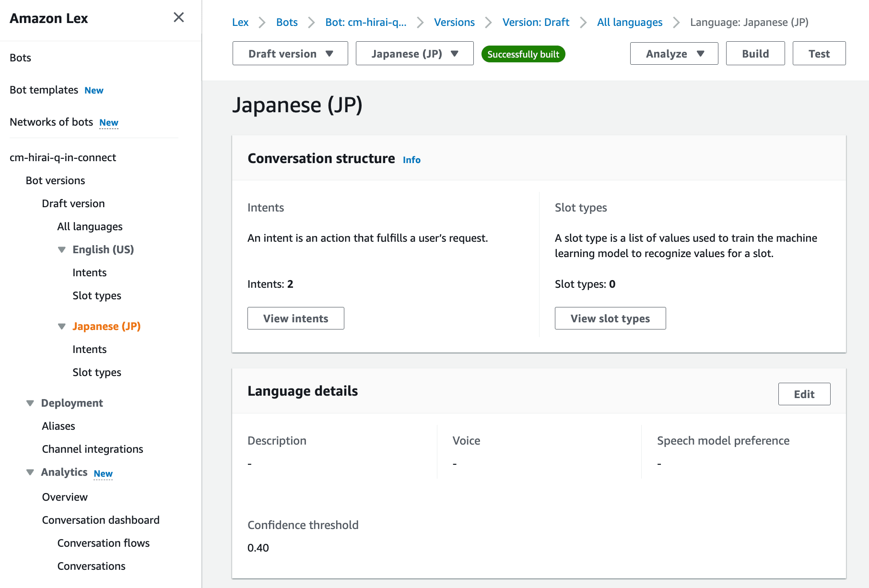Collapse the English (US) tree node

(62, 250)
